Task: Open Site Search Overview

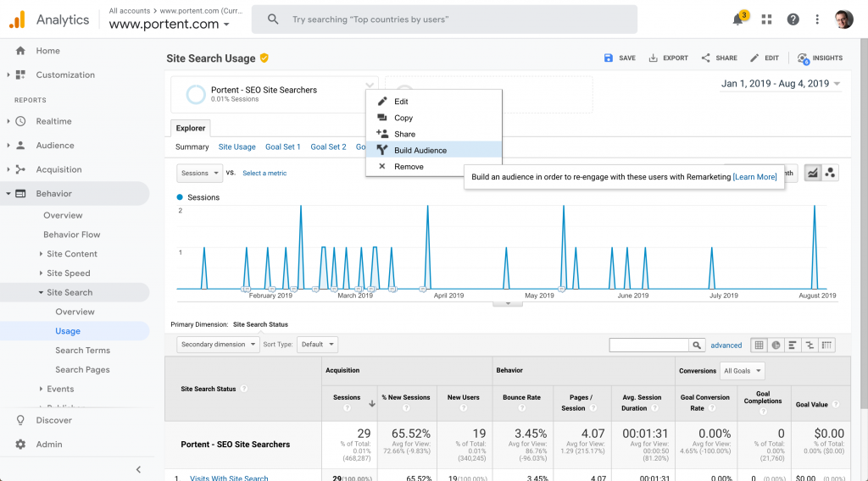Action: pyautogui.click(x=75, y=312)
